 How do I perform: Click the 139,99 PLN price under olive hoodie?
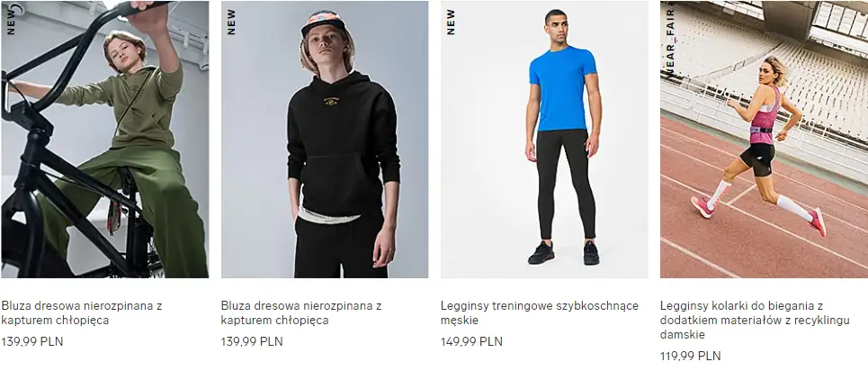point(32,341)
